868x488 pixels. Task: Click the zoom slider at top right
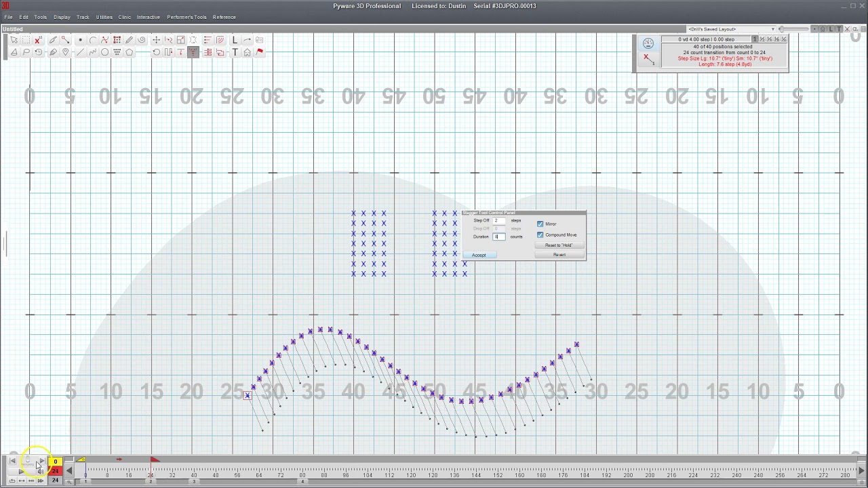coord(793,29)
